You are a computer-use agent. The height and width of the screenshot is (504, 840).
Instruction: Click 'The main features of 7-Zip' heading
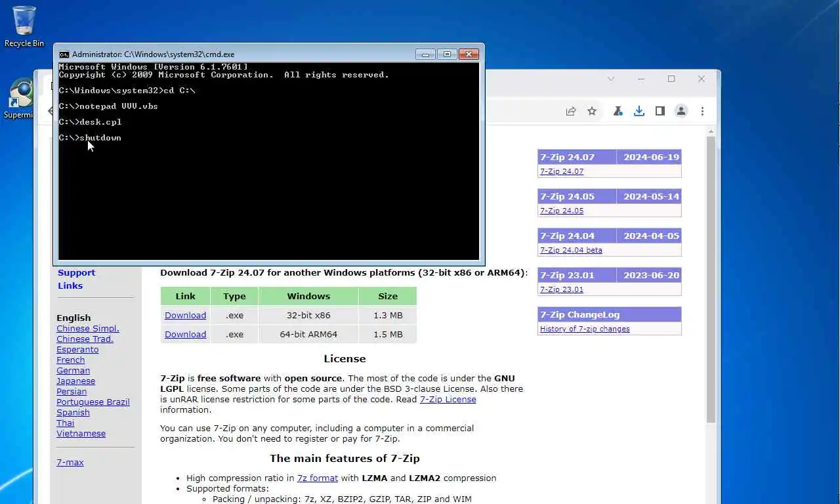click(x=345, y=459)
